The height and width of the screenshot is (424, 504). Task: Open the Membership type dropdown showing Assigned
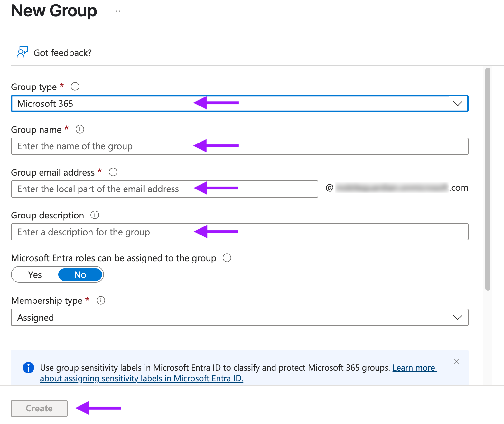[240, 318]
